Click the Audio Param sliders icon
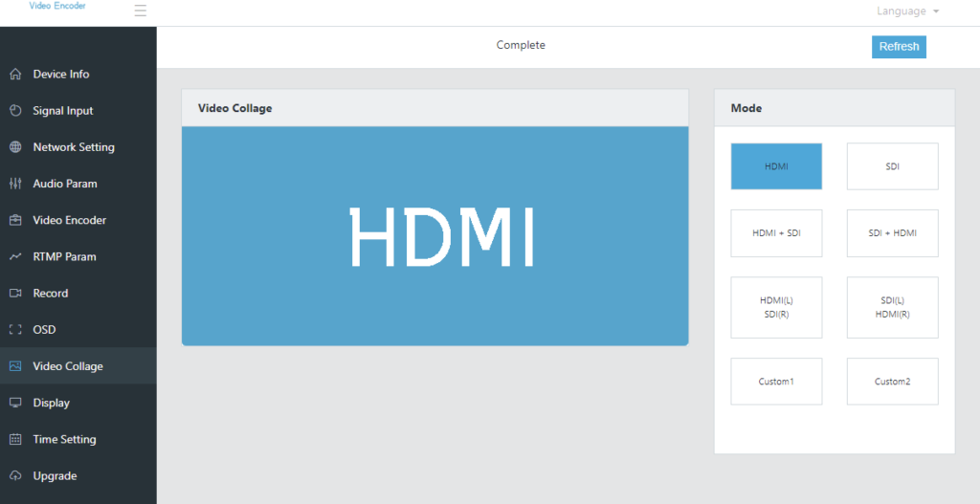 [x=15, y=184]
